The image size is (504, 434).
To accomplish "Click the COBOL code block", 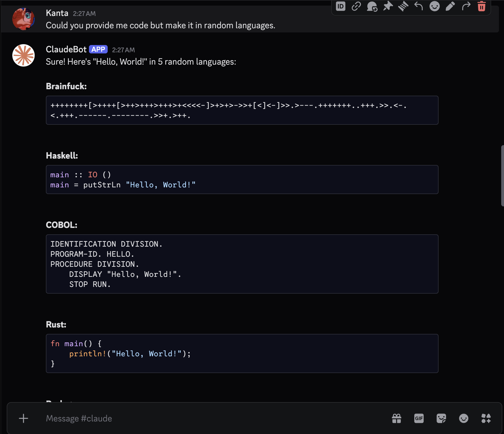I will point(242,264).
